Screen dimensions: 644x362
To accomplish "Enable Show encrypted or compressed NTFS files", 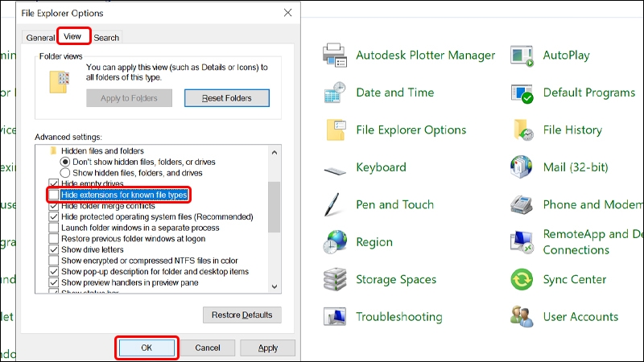I will [53, 261].
